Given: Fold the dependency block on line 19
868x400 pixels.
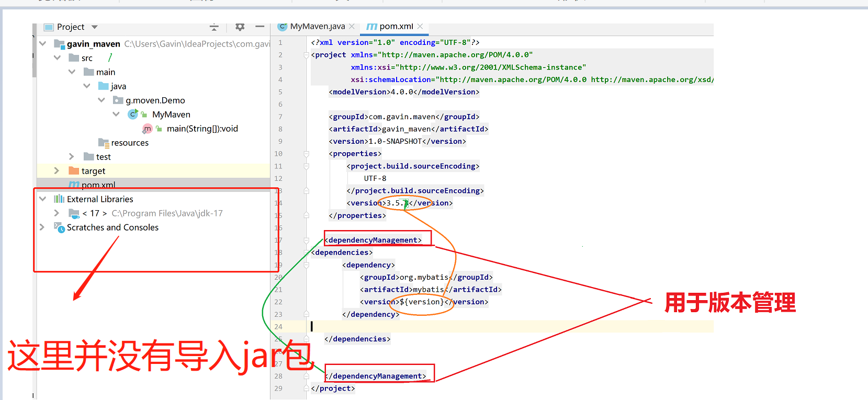Looking at the screenshot, I should 307,265.
